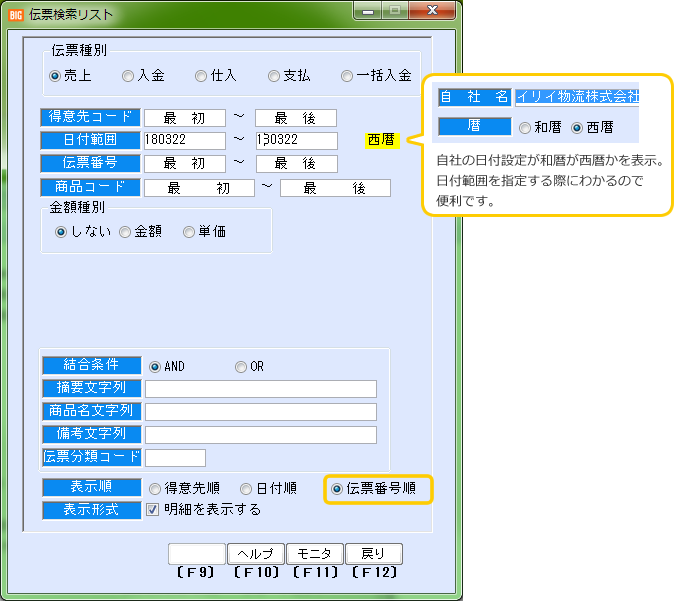This screenshot has height=601, width=680.
Task: Click 伝票番号 end field
Action: click(x=297, y=163)
